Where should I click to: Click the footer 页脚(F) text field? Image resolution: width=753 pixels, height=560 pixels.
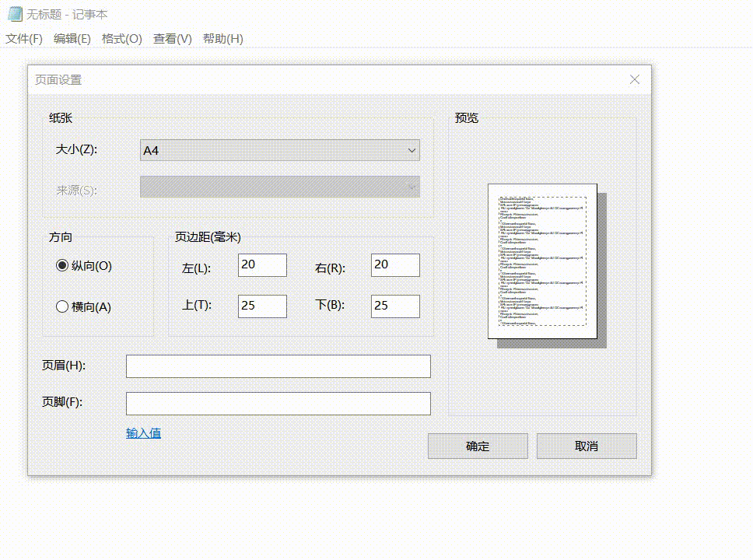[278, 403]
